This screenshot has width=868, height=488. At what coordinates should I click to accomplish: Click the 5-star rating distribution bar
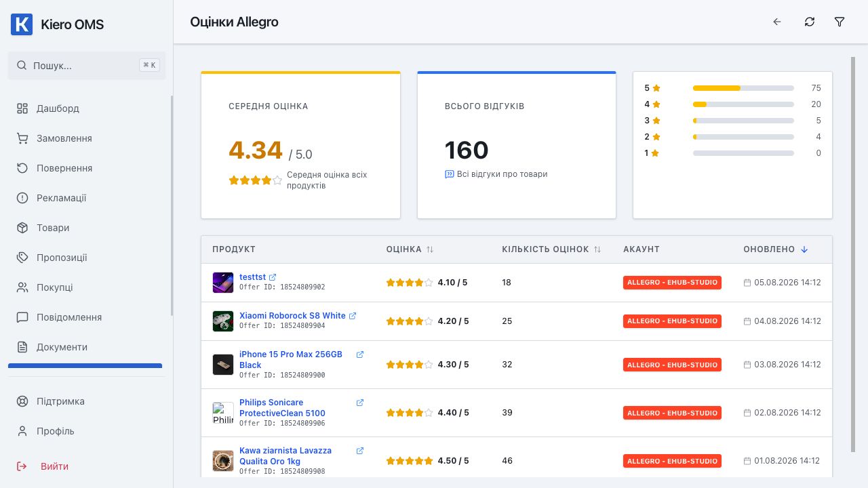tap(743, 88)
